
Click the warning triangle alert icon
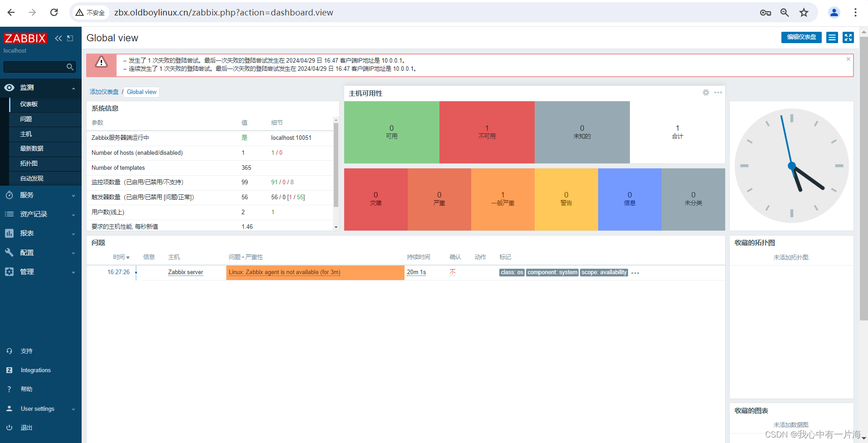point(101,62)
